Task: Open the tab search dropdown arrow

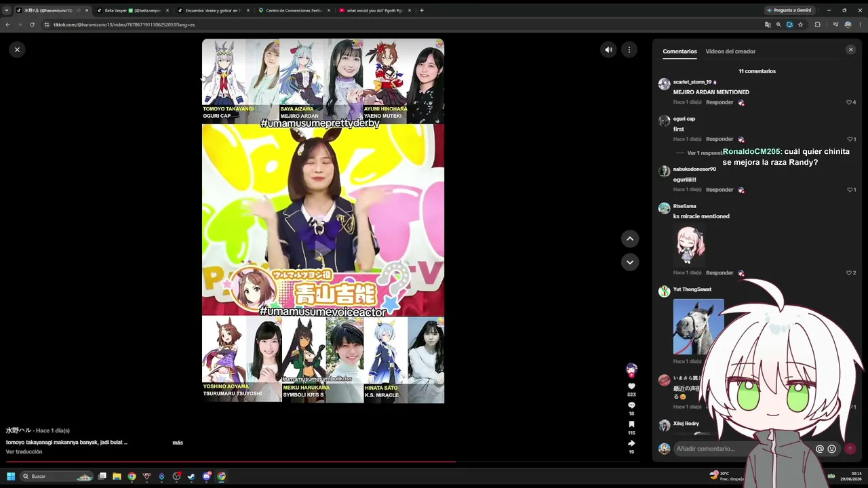Action: coord(7,10)
